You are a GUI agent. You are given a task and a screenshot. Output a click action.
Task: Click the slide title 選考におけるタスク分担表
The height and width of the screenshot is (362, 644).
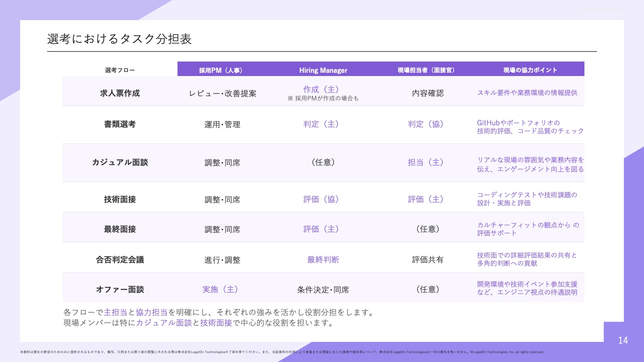(119, 39)
